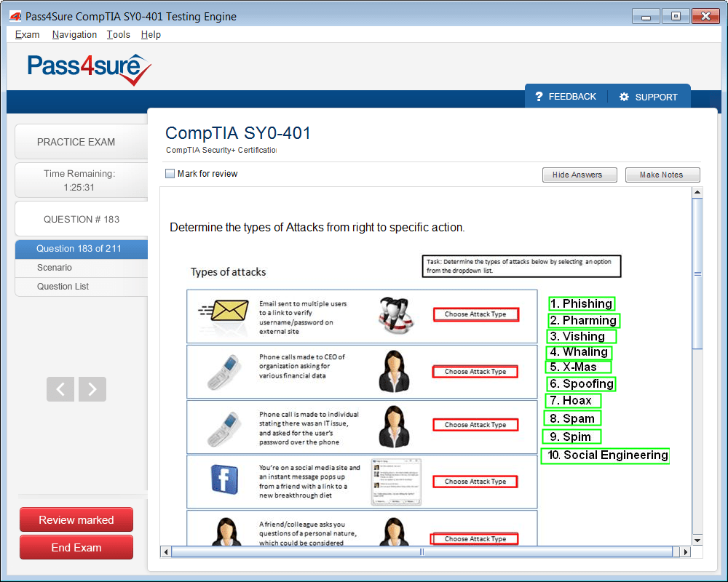Open attack type dropdown for social media row
The height and width of the screenshot is (582, 728).
[x=475, y=482]
